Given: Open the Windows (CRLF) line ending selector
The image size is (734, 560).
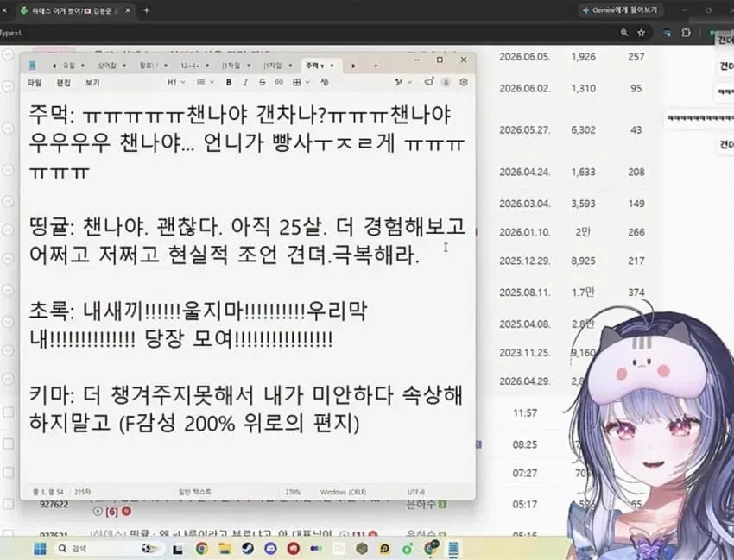Looking at the screenshot, I should pyautogui.click(x=343, y=492).
